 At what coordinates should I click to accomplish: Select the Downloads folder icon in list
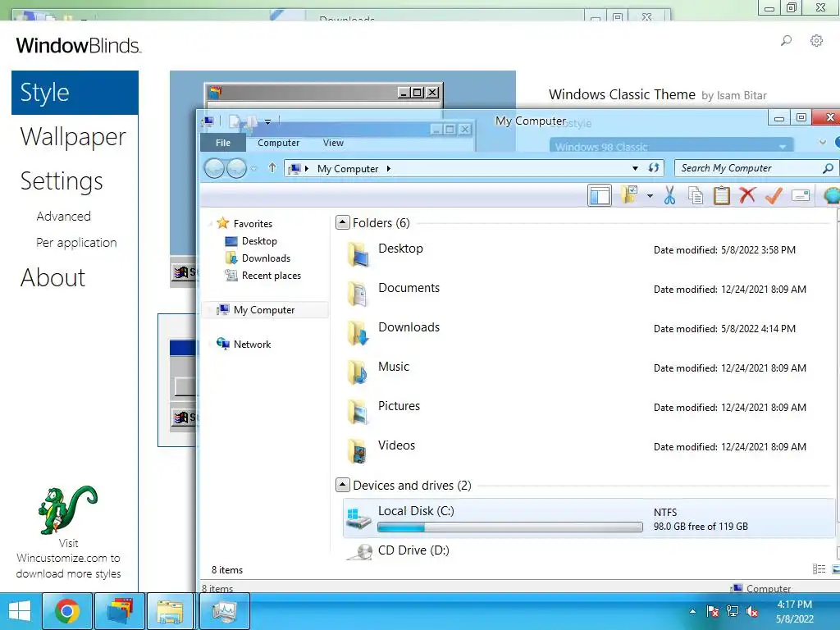(358, 333)
